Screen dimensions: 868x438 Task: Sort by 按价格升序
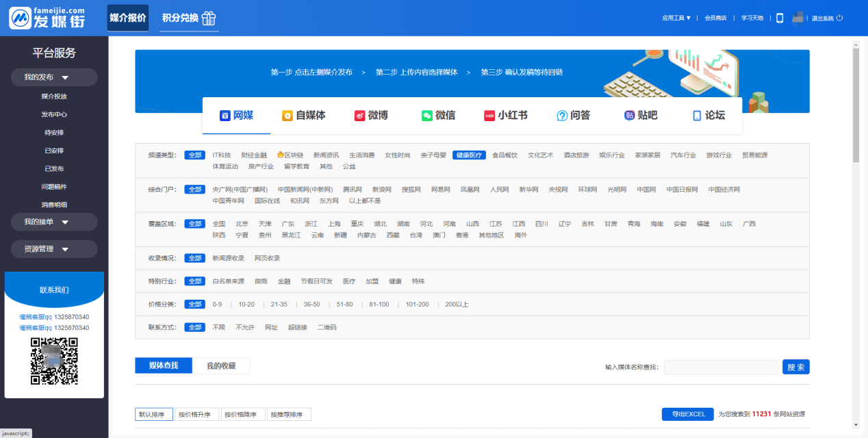tap(197, 414)
